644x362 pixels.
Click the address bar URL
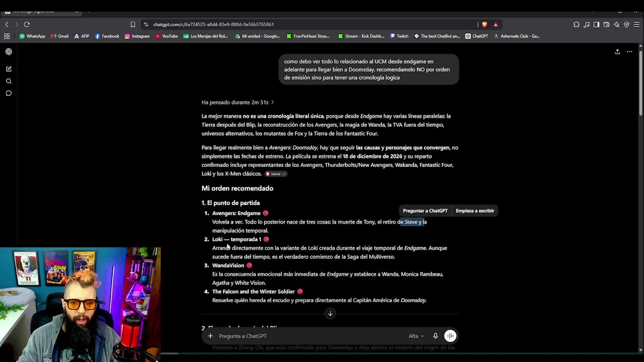coord(213,24)
